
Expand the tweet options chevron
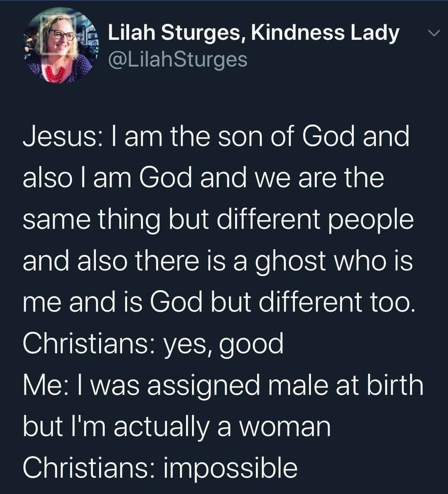pos(432,34)
